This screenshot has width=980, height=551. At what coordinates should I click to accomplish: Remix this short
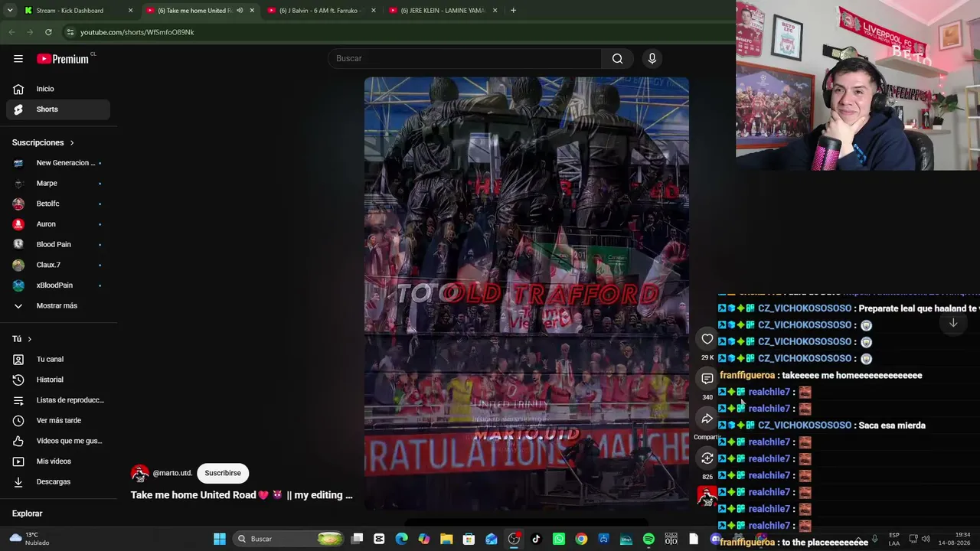pos(707,458)
